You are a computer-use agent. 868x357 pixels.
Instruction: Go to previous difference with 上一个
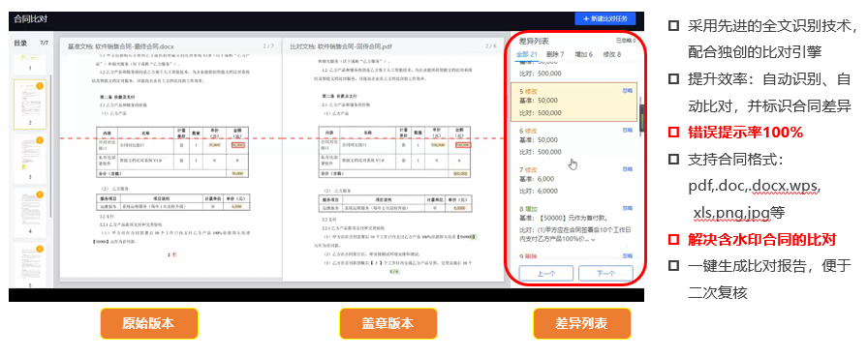click(x=545, y=273)
